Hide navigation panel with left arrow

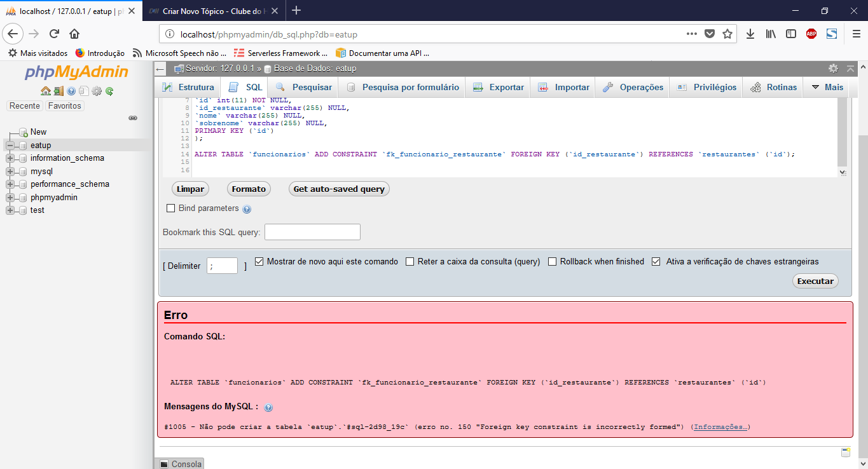[x=161, y=69]
